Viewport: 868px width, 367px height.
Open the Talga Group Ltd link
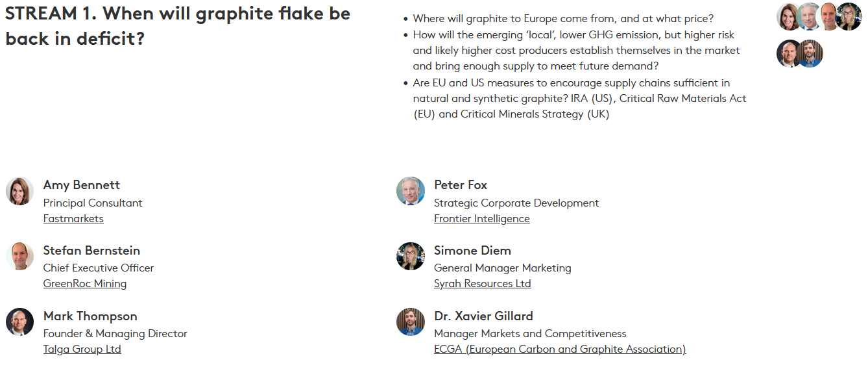click(x=82, y=349)
